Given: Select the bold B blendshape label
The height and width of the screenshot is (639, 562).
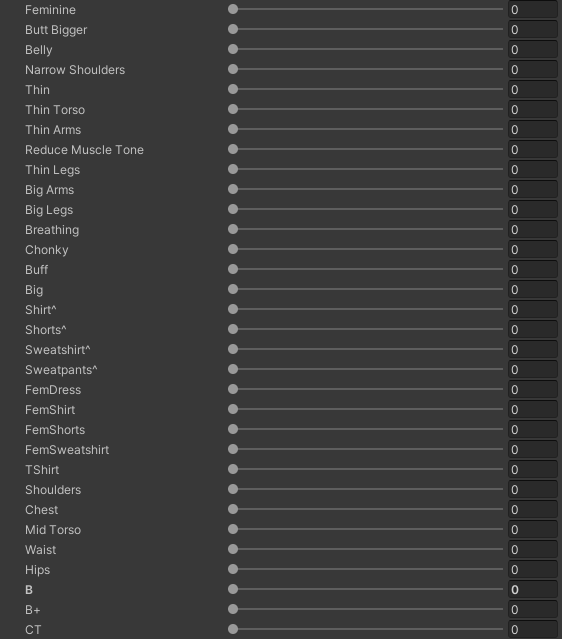Looking at the screenshot, I should [29, 590].
